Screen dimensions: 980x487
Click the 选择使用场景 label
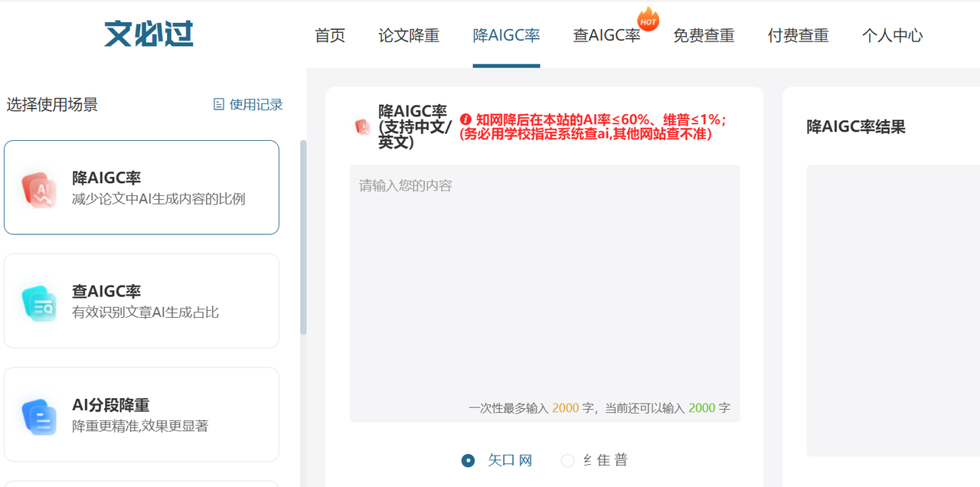pos(52,104)
